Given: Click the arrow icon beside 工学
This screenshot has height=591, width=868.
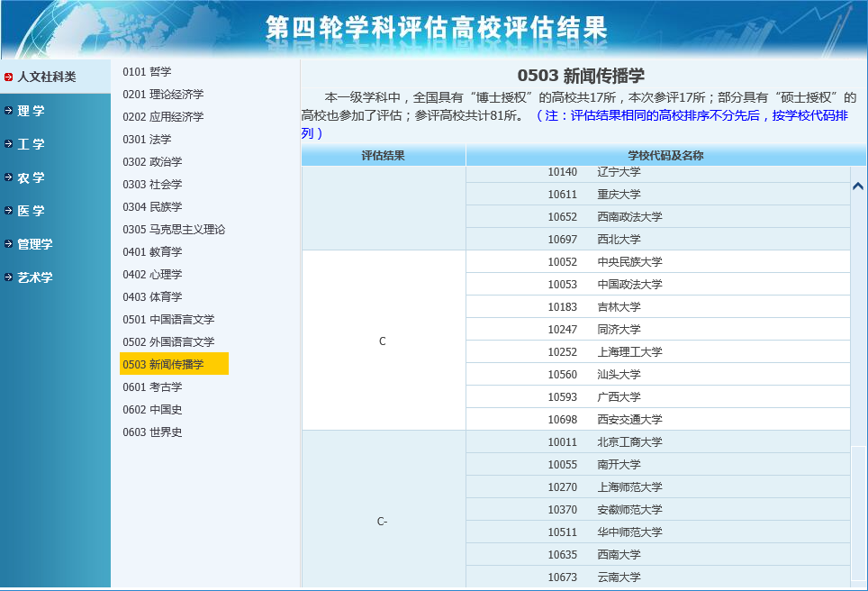Looking at the screenshot, I should click(x=8, y=143).
